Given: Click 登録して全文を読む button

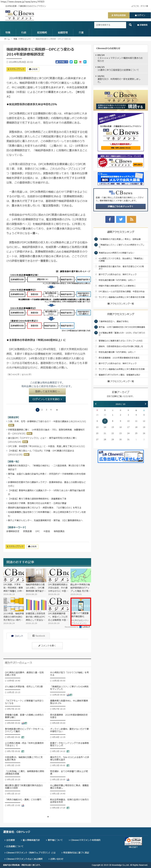Looking at the screenshot, I should point(47,391).
